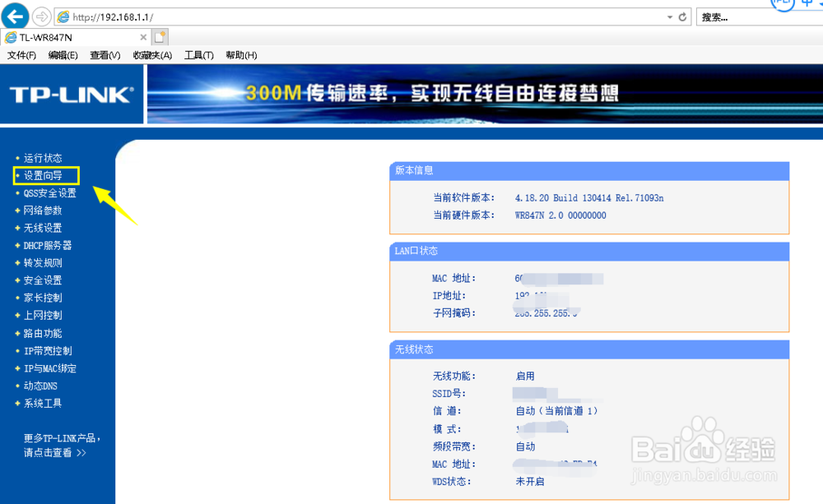
Task: Click the 信道 value 自动(当前信道 1)
Action: click(x=556, y=411)
